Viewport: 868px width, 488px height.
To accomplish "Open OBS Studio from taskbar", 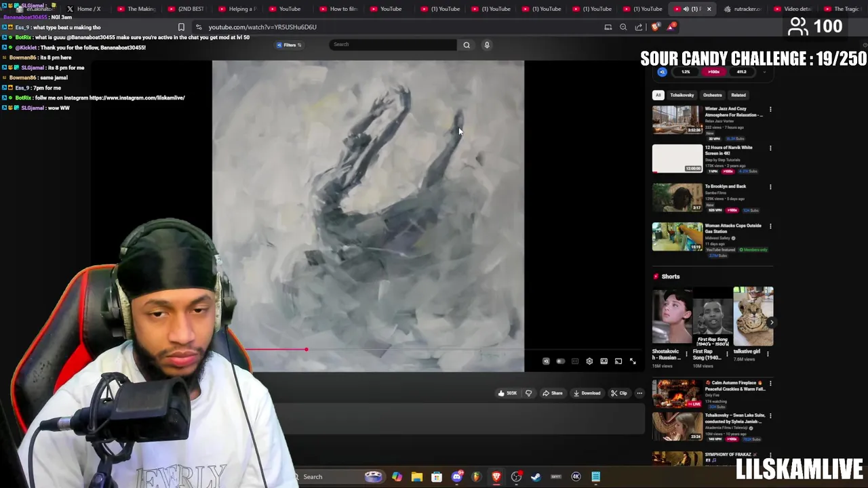I will point(516,476).
